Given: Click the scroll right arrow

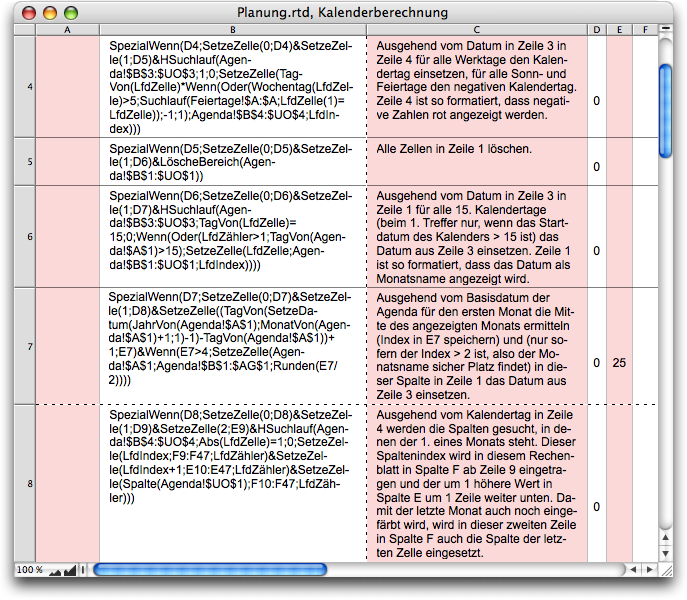Looking at the screenshot, I should tap(649, 569).
